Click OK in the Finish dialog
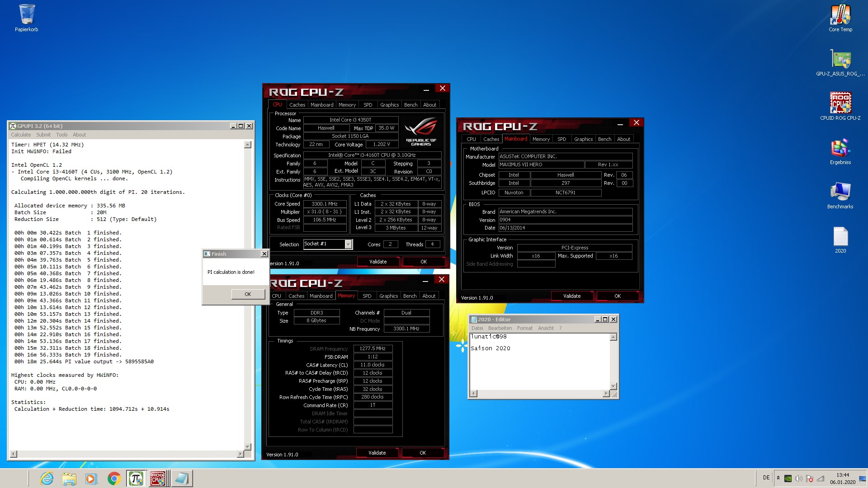This screenshot has width=868, height=488. tap(248, 294)
